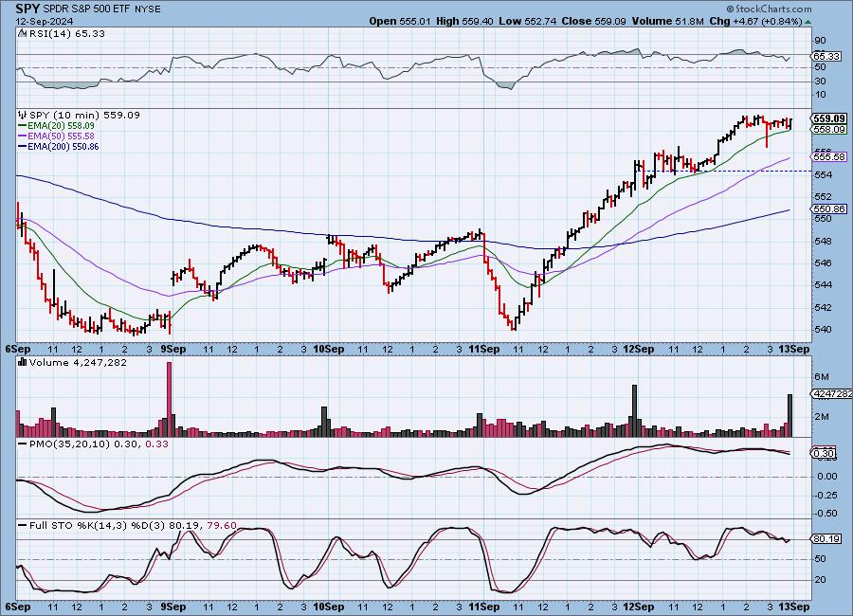Click the SPDR S&P 500 ETF name
853x616 pixels.
pos(86,9)
